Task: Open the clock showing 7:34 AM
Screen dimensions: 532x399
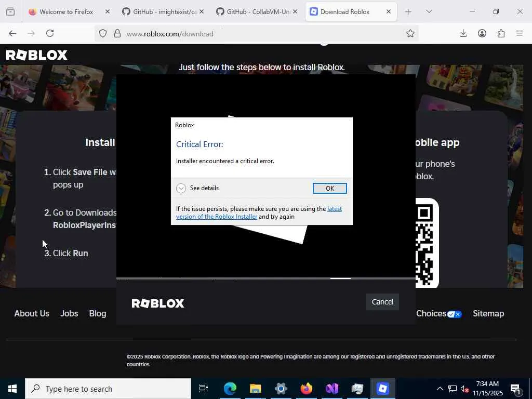Action: [x=488, y=389]
